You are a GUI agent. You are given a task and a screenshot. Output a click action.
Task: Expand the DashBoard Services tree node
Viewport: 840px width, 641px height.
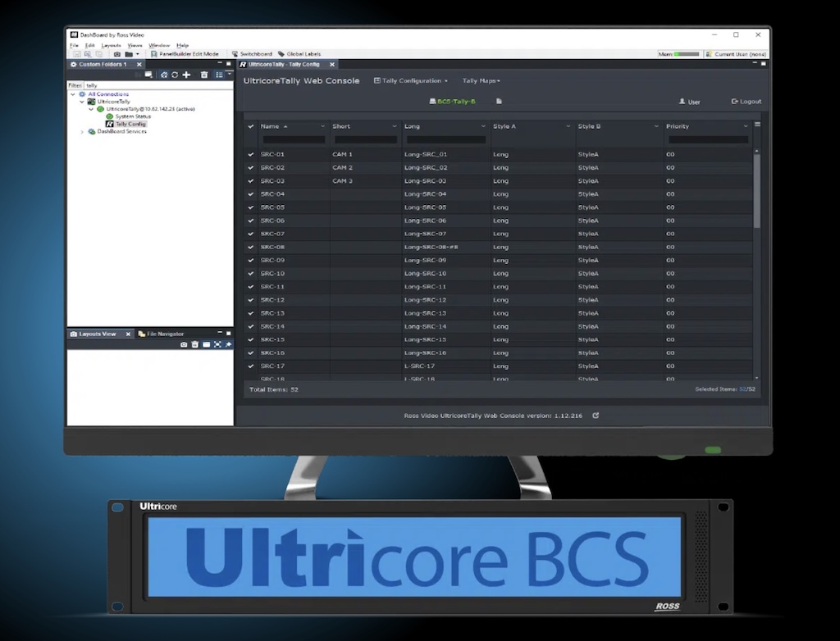click(82, 131)
